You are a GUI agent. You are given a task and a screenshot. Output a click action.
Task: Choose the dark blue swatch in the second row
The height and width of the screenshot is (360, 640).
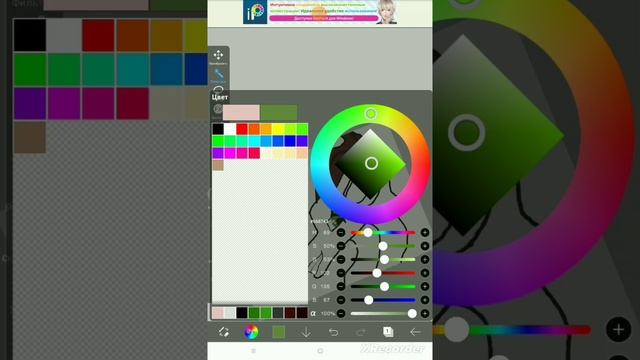290,141
